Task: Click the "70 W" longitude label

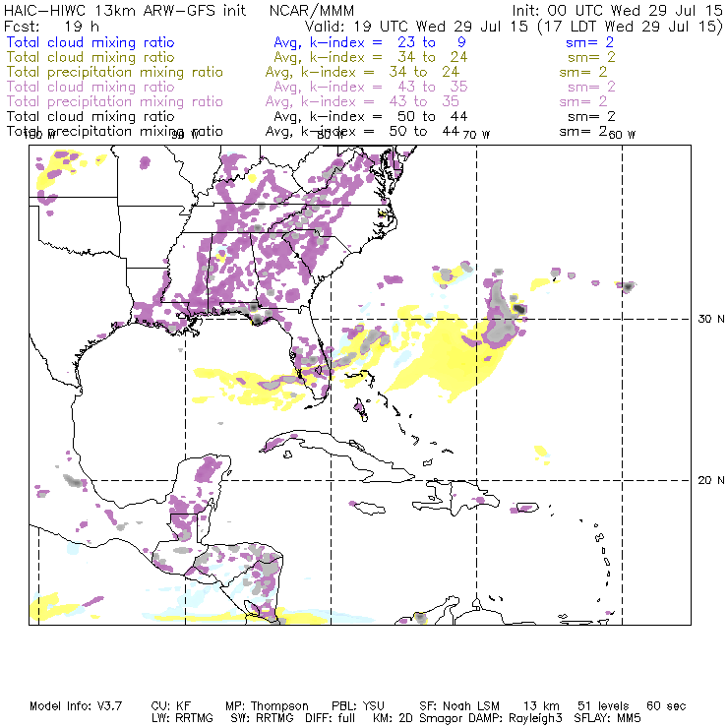Action: 476,135
